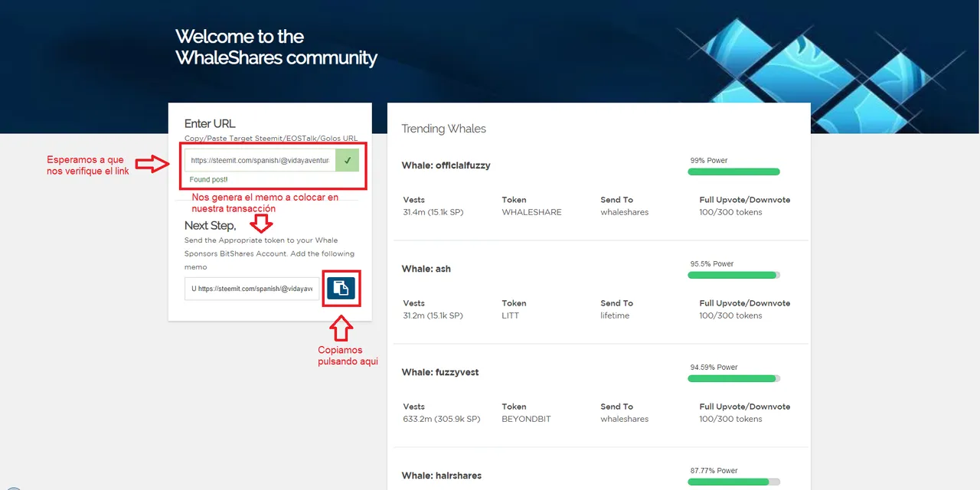Click the copy memo clipboard icon

click(341, 288)
